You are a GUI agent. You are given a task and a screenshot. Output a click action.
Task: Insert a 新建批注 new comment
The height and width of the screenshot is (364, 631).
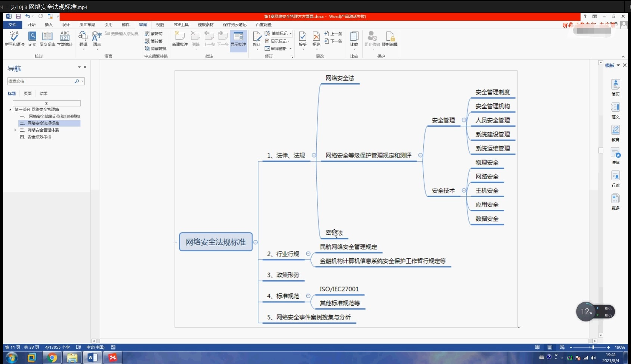point(180,38)
